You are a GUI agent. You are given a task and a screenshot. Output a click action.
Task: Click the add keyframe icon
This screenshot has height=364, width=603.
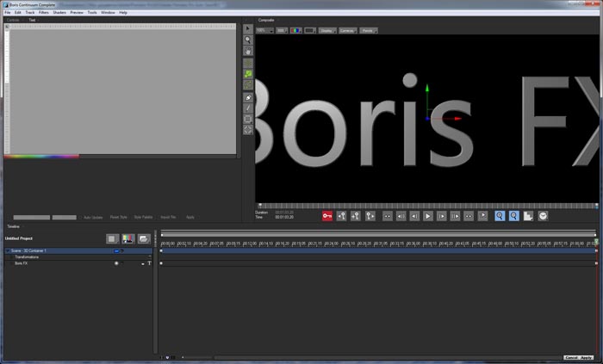tap(356, 216)
